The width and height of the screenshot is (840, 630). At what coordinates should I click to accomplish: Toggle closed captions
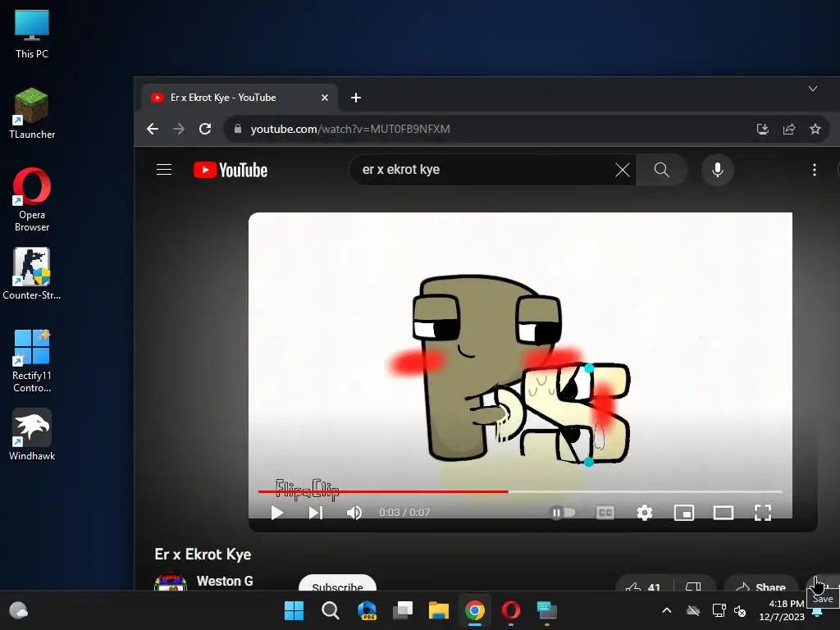pyautogui.click(x=605, y=513)
